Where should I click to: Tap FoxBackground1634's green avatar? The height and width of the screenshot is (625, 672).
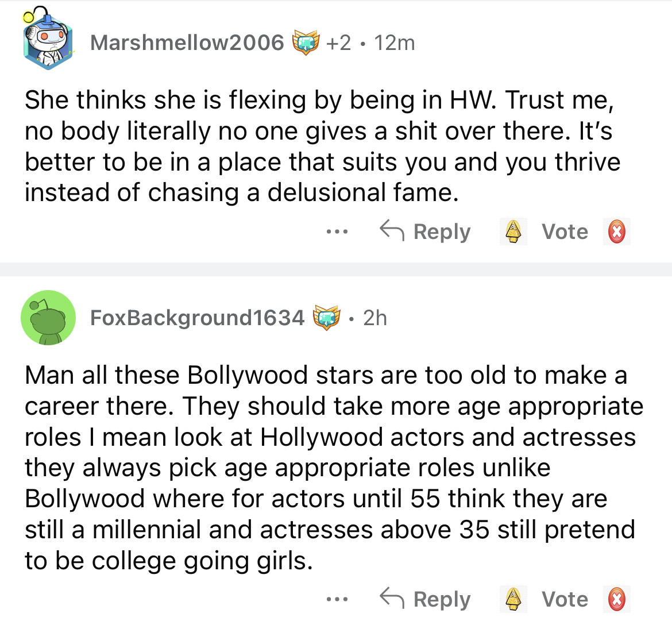coord(48,318)
